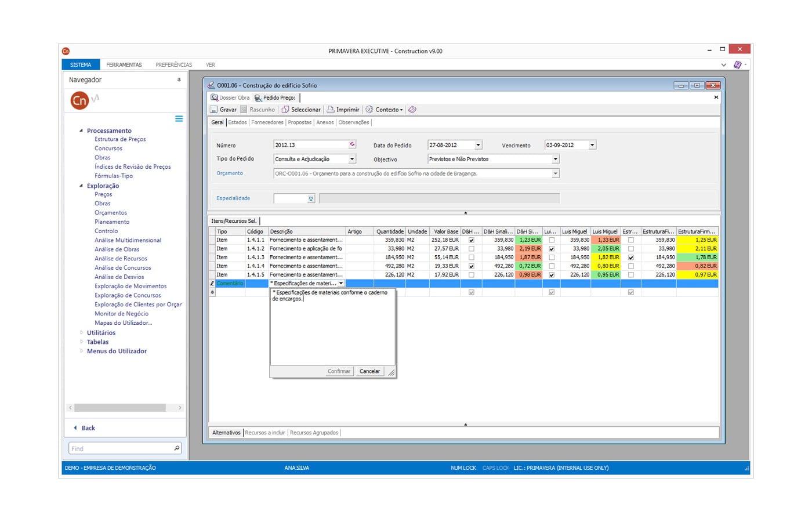Switch to the Anexos tab
This screenshot has height=522, width=812.
click(x=325, y=122)
